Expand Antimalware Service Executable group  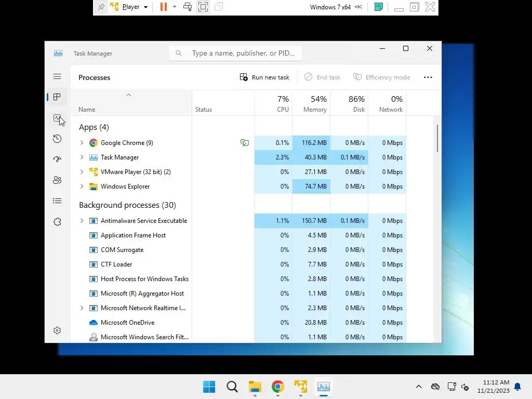[82, 220]
